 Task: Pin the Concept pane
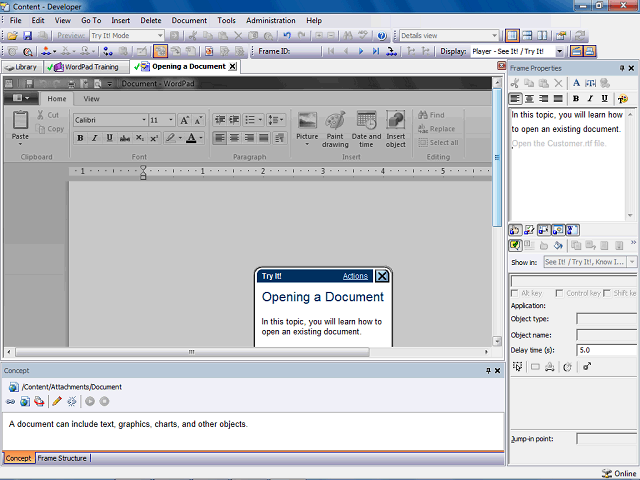coord(488,371)
